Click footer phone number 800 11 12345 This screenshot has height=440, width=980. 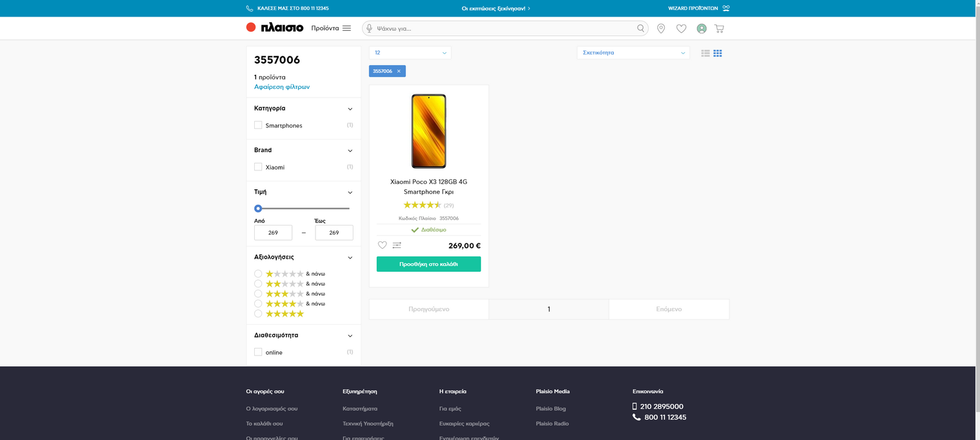[x=665, y=417]
